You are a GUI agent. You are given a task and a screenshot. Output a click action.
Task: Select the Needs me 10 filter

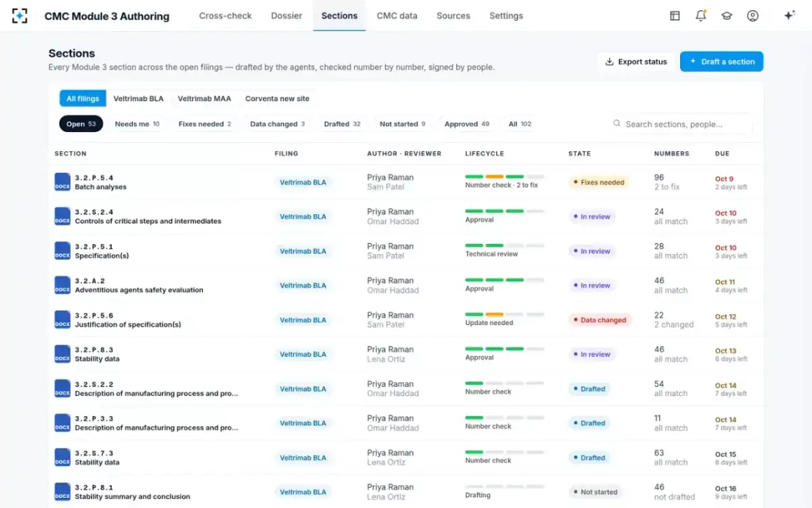coord(137,124)
